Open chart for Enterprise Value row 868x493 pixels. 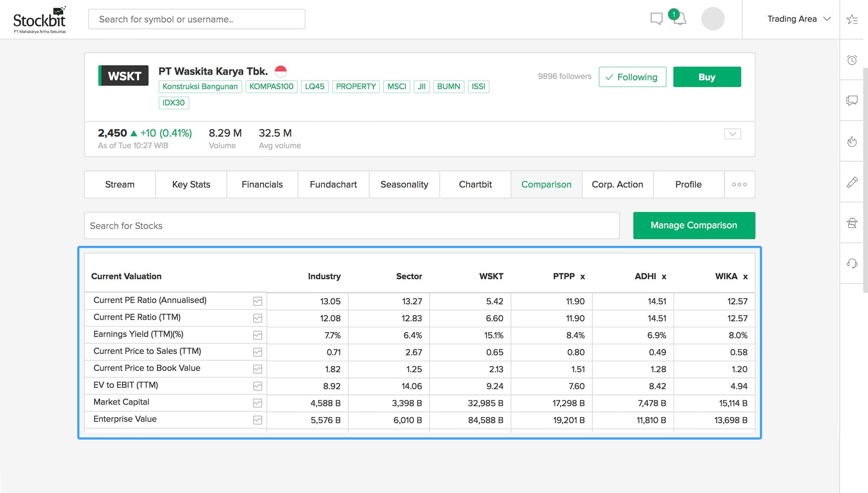(x=257, y=420)
